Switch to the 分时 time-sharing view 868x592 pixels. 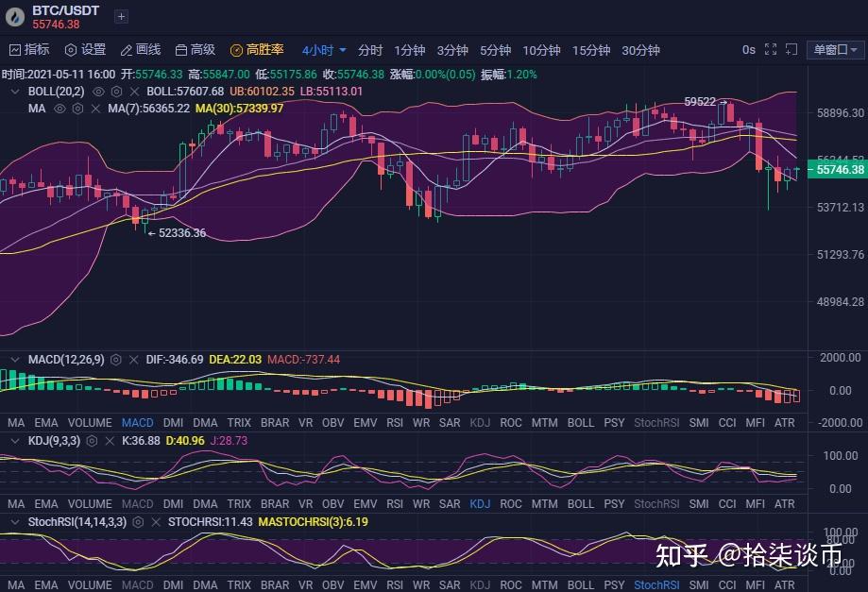(368, 49)
